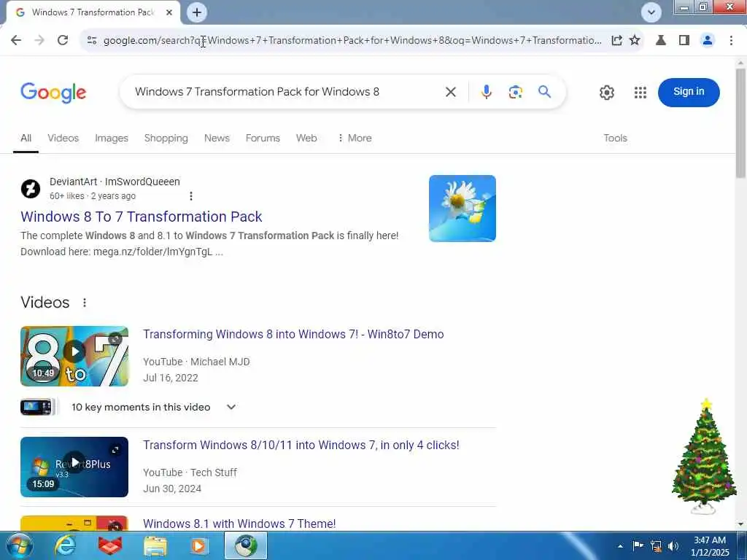Clear the search box with X icon
747x560 pixels.
[450, 92]
